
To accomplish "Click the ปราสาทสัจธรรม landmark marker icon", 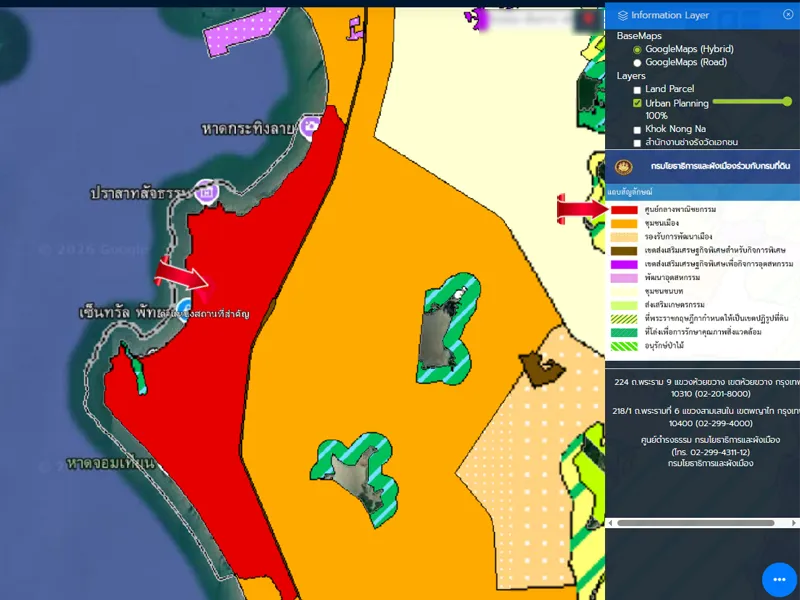I will [x=205, y=190].
